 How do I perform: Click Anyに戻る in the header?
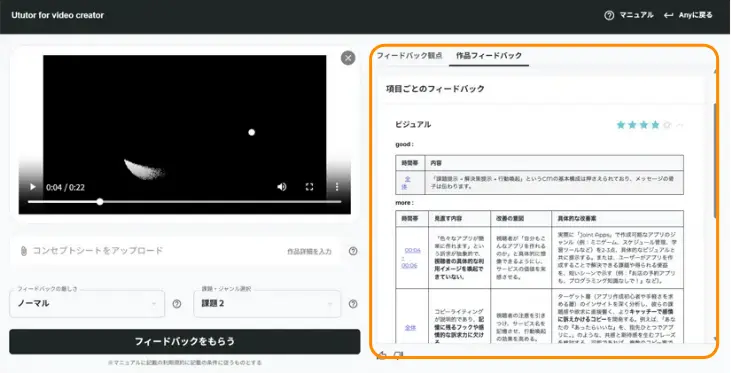[x=688, y=15]
